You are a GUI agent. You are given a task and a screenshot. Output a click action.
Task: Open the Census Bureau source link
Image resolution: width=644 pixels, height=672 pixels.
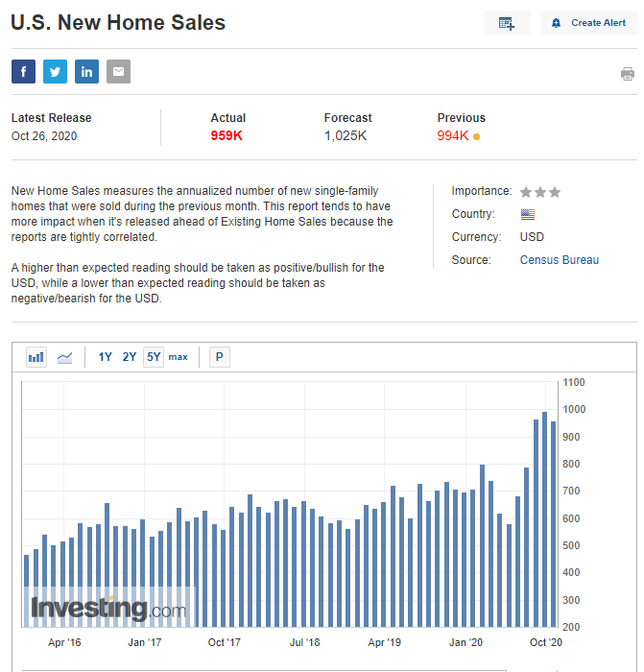click(x=559, y=260)
